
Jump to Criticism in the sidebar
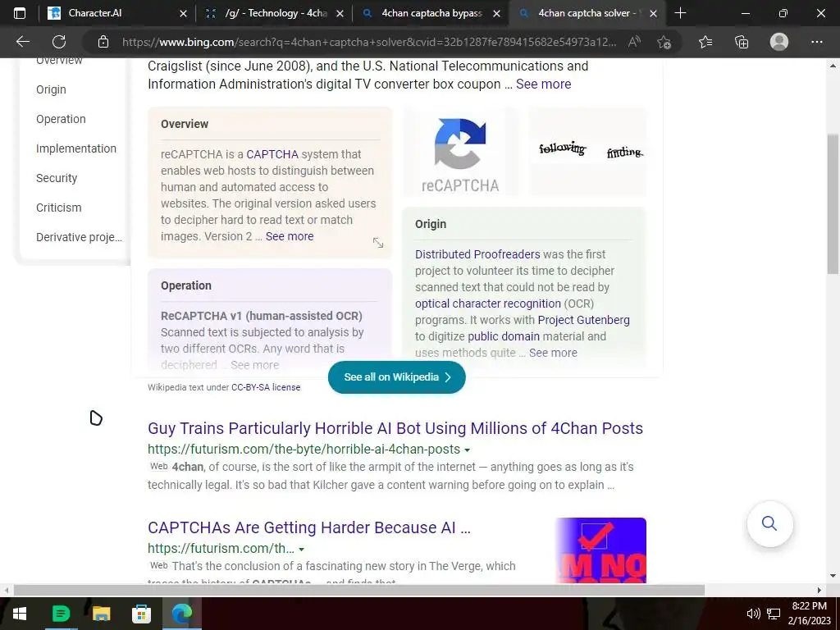tap(58, 208)
